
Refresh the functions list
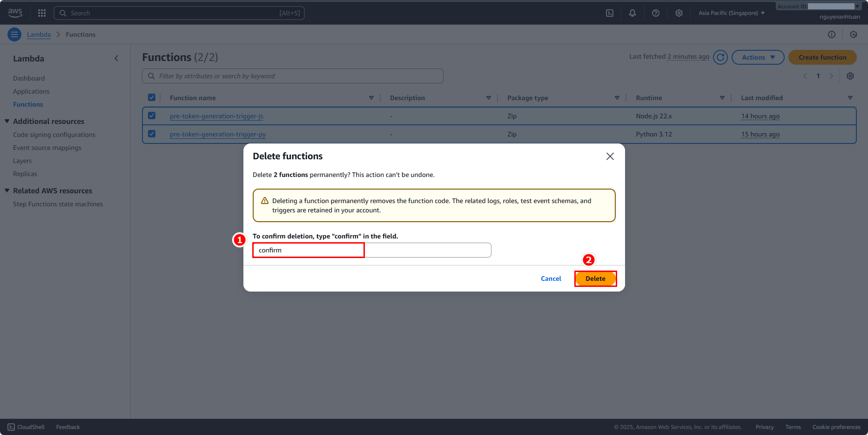[720, 57]
